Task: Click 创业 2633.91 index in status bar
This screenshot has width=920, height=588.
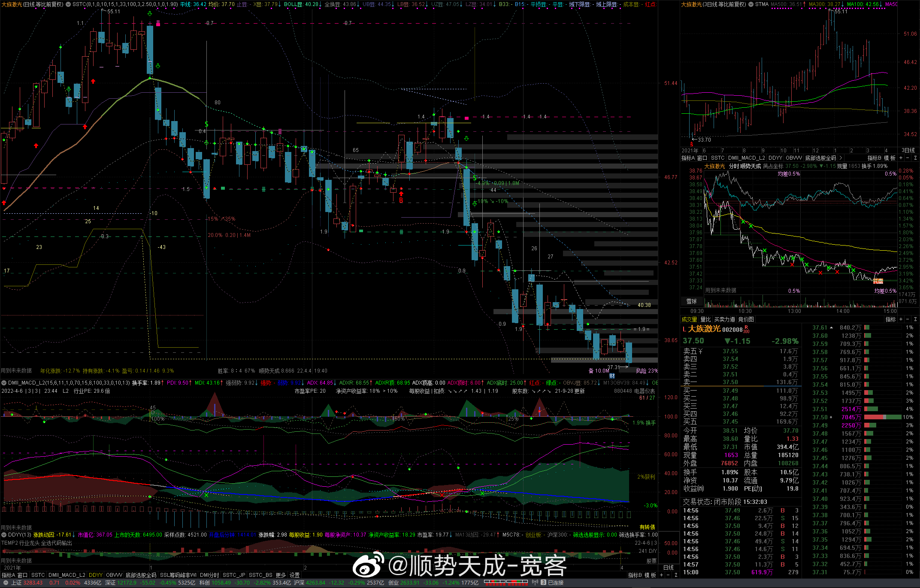Action: [404, 582]
